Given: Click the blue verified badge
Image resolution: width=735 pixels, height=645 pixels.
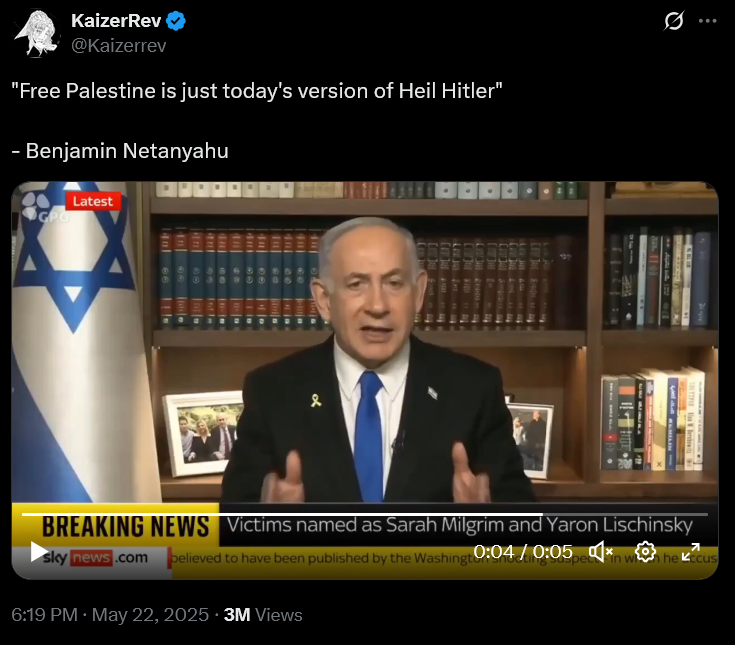Looking at the screenshot, I should (176, 21).
